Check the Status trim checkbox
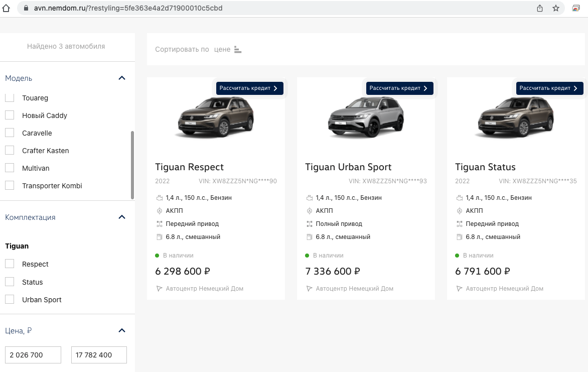This screenshot has height=372, width=588. click(x=10, y=282)
